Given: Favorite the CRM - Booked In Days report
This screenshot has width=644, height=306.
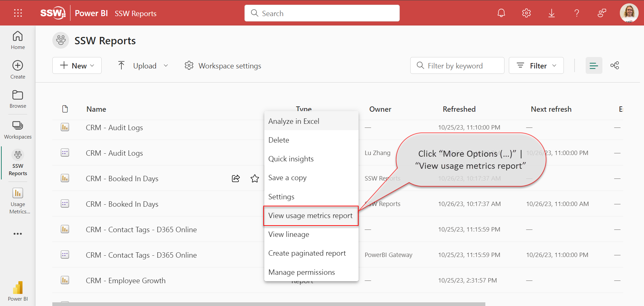Looking at the screenshot, I should coord(255,178).
